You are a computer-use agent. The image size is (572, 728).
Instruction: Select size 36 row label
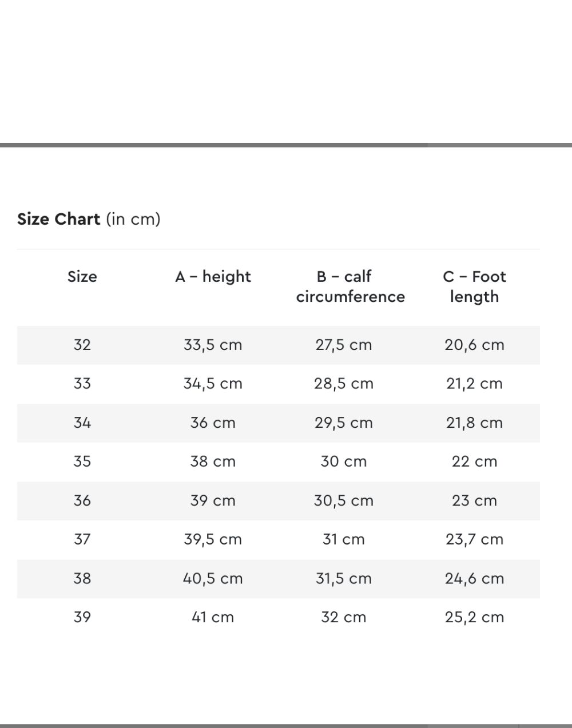click(82, 500)
